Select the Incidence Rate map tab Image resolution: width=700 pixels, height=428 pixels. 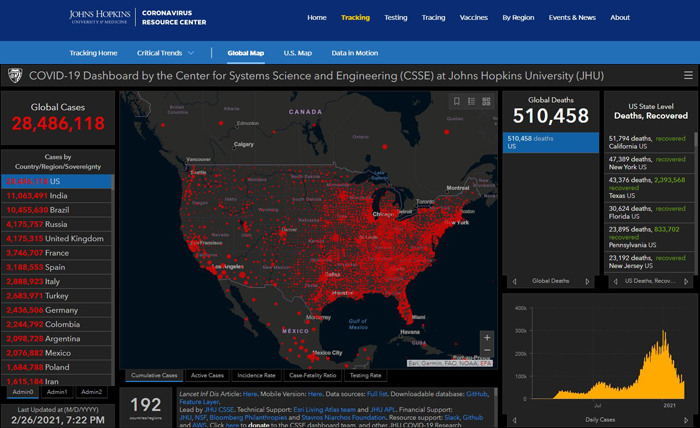256,376
